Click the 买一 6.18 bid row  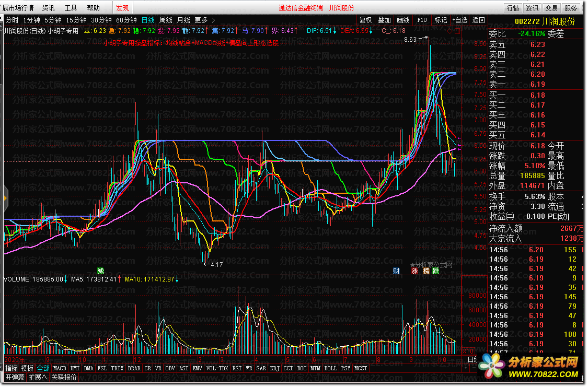pyautogui.click(x=536, y=95)
